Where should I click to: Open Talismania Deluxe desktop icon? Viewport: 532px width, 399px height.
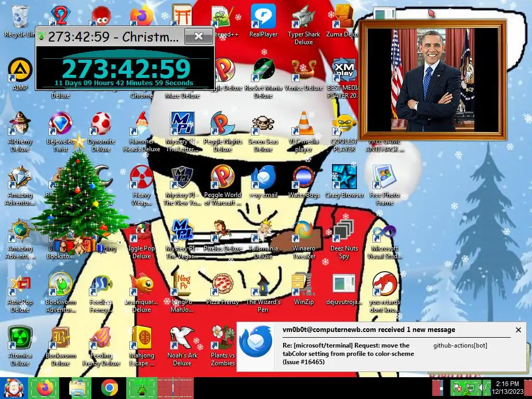click(x=263, y=239)
